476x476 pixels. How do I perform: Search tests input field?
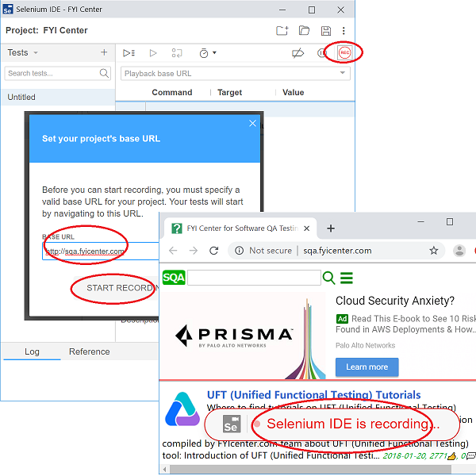pos(58,74)
